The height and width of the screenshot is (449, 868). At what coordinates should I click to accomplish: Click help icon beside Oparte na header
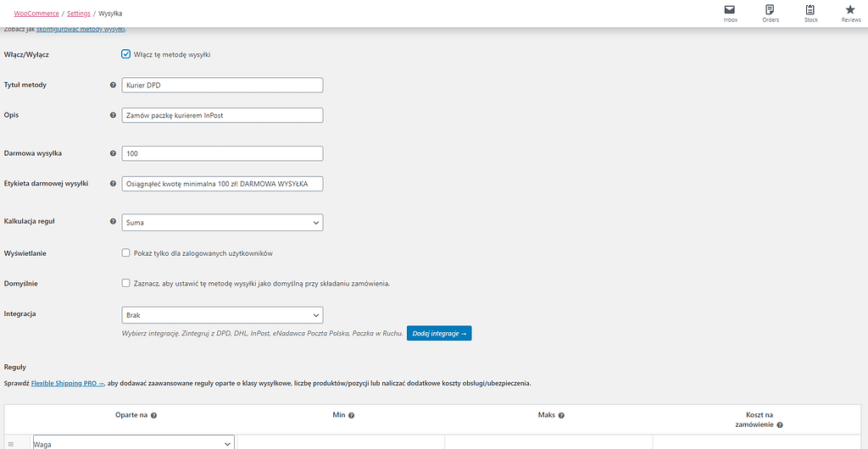[153, 416]
